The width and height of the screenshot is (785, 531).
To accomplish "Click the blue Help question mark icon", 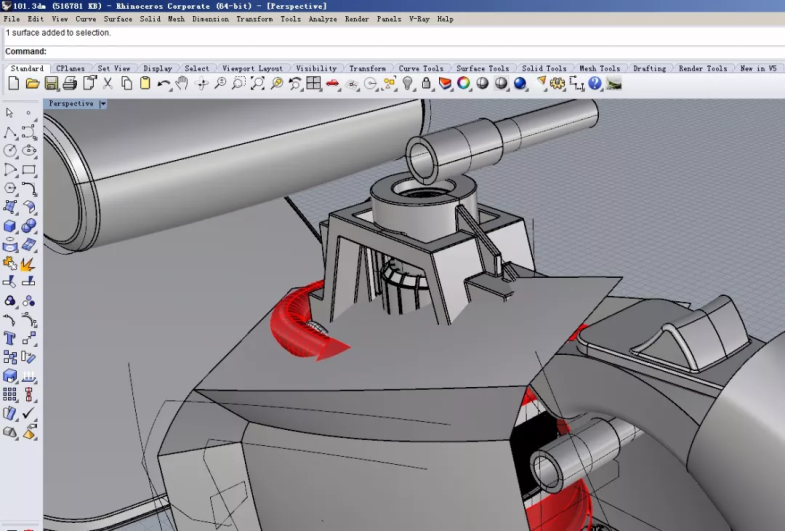I will pos(594,83).
